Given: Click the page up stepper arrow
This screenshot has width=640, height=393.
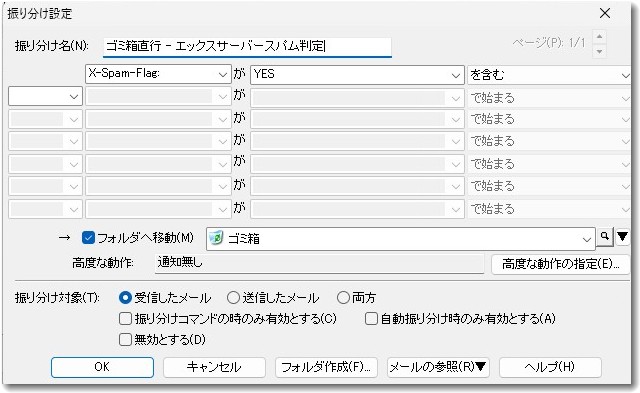Looking at the screenshot, I should tap(599, 36).
